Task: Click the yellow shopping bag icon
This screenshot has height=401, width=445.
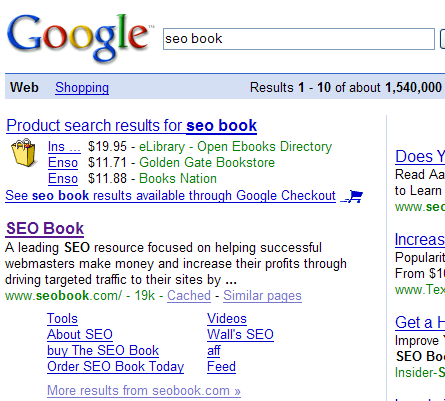Action: pyautogui.click(x=23, y=153)
